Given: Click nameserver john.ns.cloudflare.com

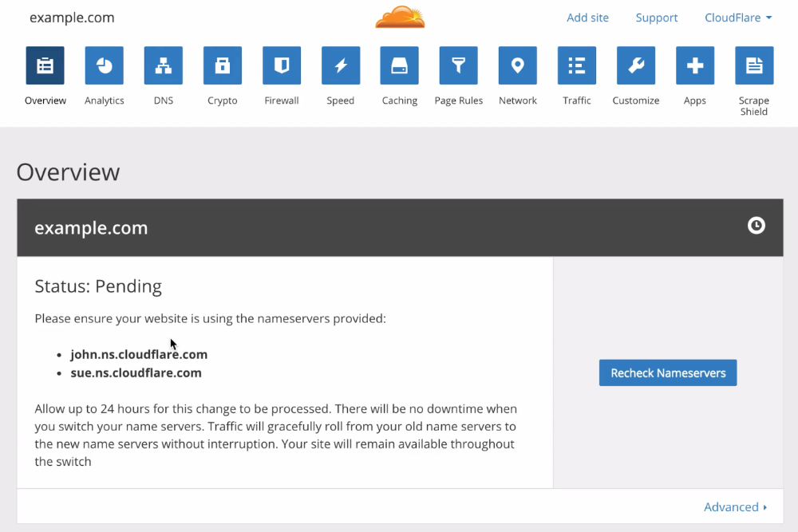Looking at the screenshot, I should pyautogui.click(x=139, y=354).
